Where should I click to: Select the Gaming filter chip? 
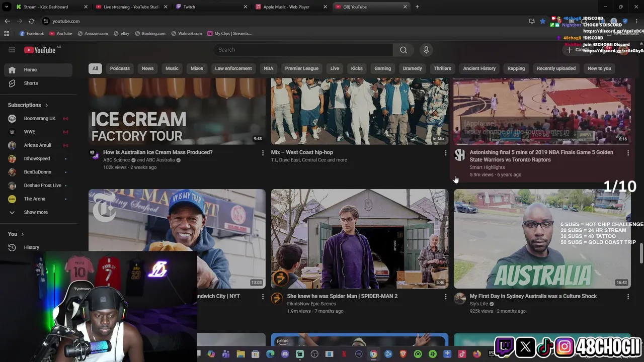tap(382, 68)
